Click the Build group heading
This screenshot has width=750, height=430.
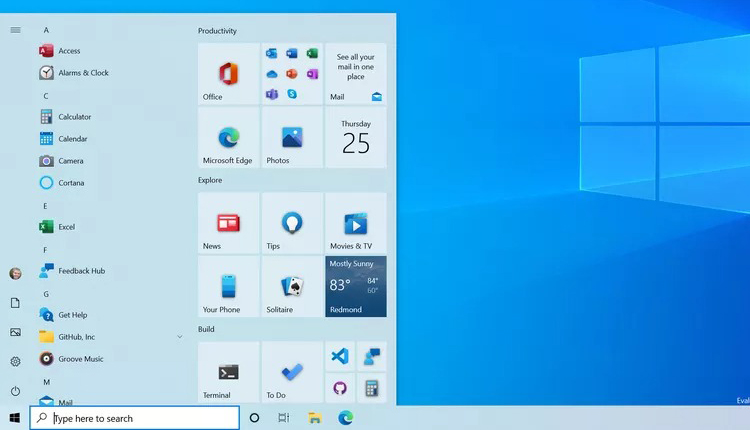click(x=206, y=329)
